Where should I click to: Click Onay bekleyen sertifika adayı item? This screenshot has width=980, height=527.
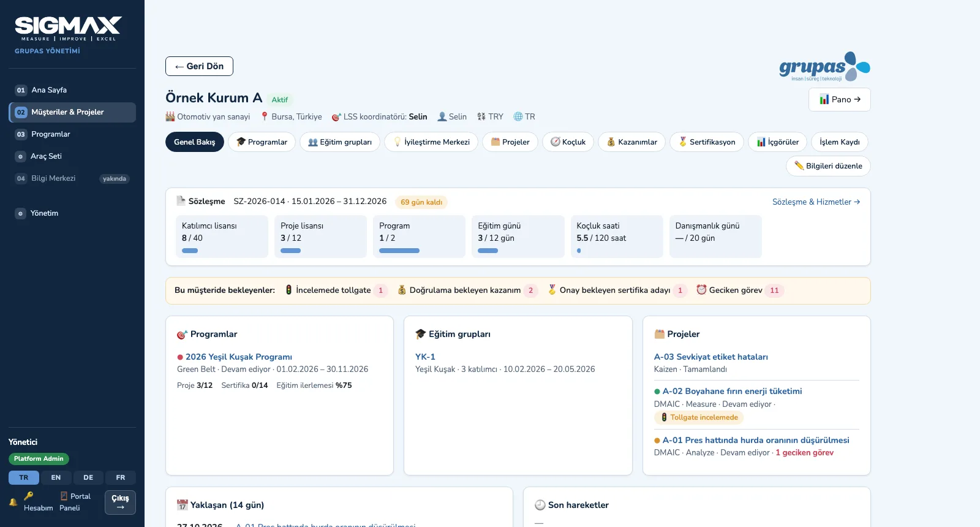coord(617,290)
